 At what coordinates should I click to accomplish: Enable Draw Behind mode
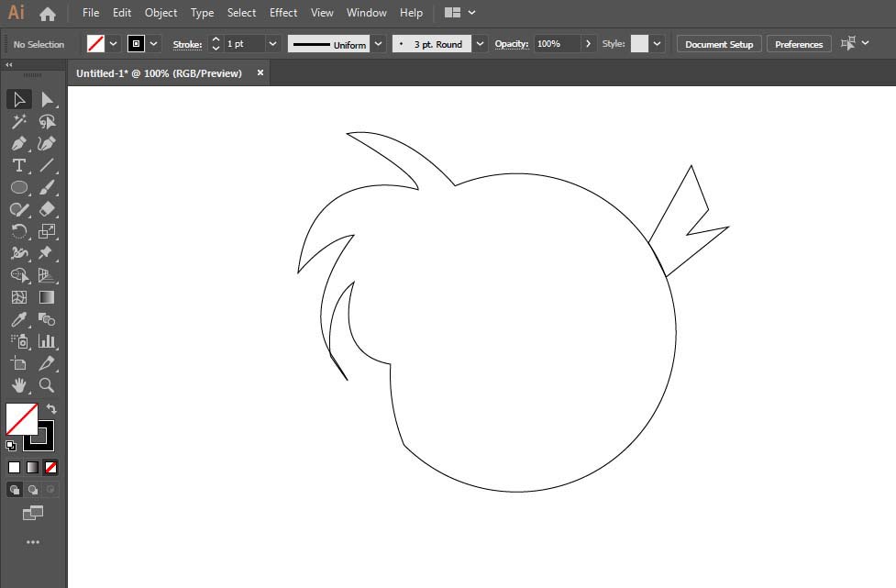33,490
